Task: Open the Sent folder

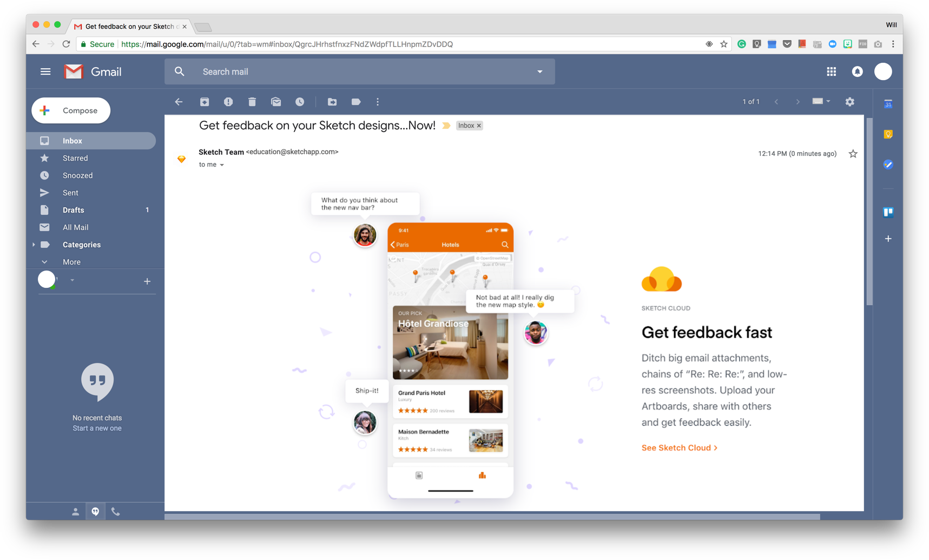Action: tap(91, 193)
